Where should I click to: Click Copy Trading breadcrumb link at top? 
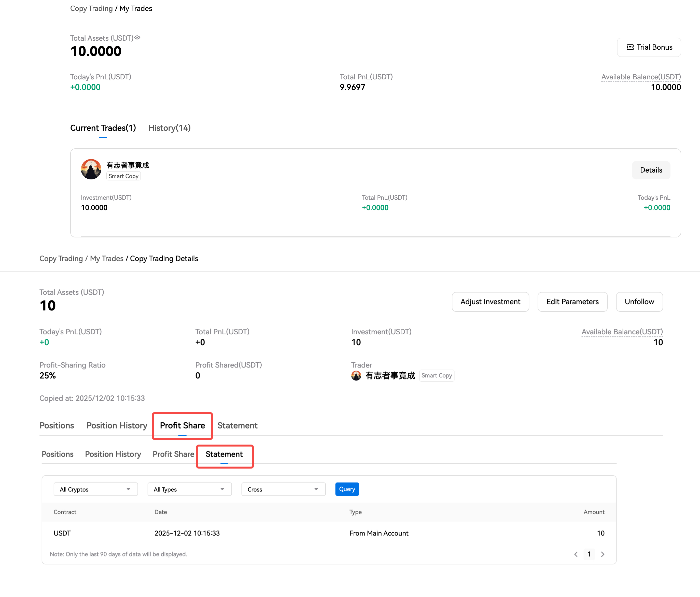click(91, 8)
